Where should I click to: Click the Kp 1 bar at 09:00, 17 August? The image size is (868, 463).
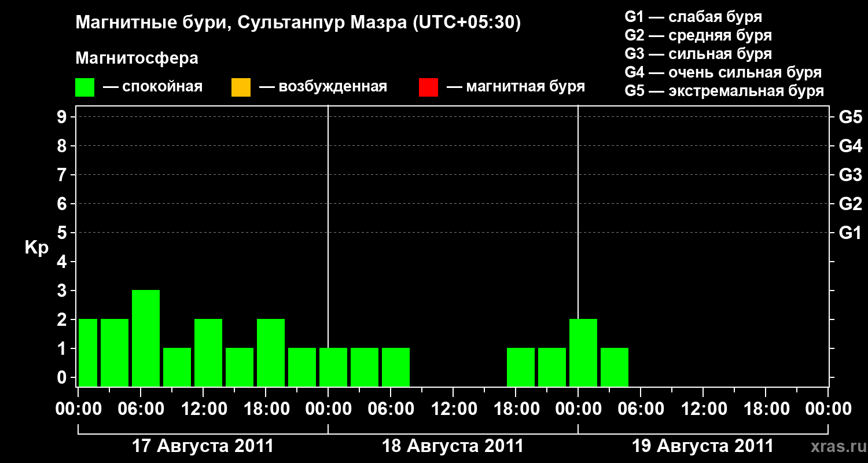tap(177, 367)
